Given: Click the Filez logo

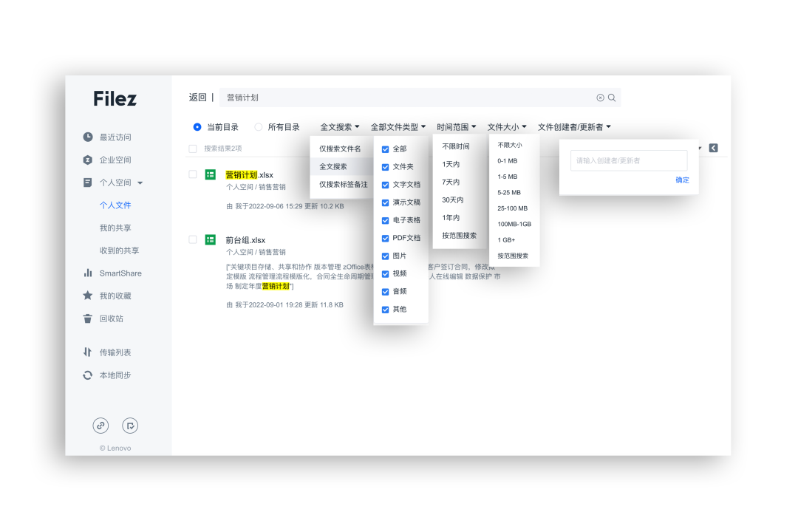Looking at the screenshot, I should (115, 99).
